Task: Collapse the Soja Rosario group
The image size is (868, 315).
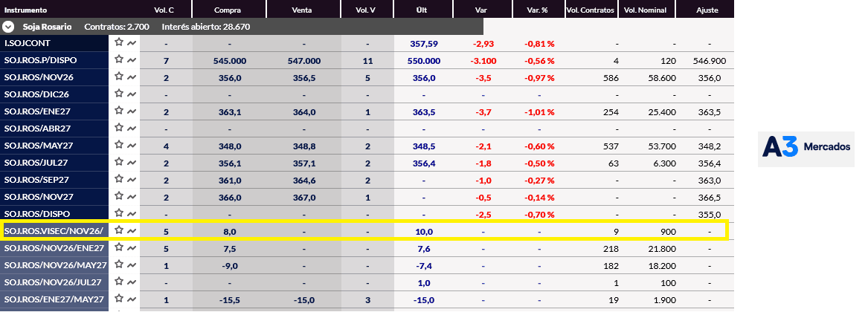Action: point(8,27)
